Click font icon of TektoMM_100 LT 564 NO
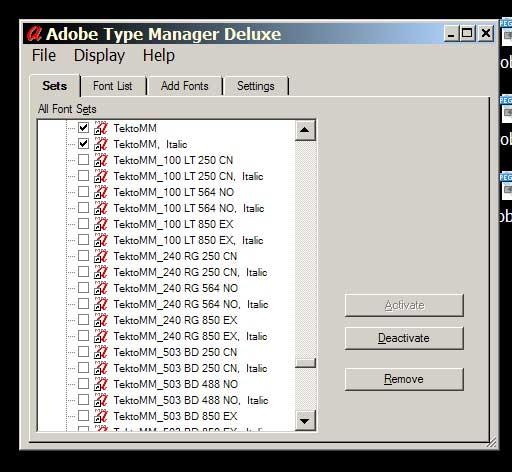Screen dimensions: 512x472 [x=101, y=192]
